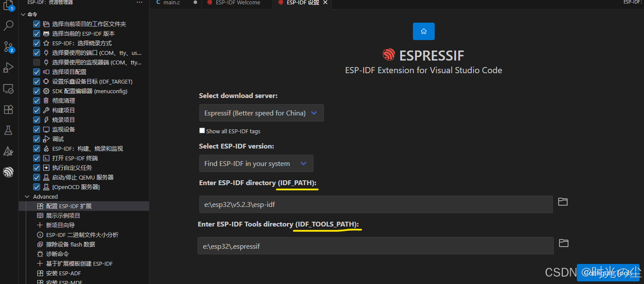Uncheck ESP-IDF: 选择烧录方式 checkbox
This screenshot has height=284, width=644.
click(37, 43)
